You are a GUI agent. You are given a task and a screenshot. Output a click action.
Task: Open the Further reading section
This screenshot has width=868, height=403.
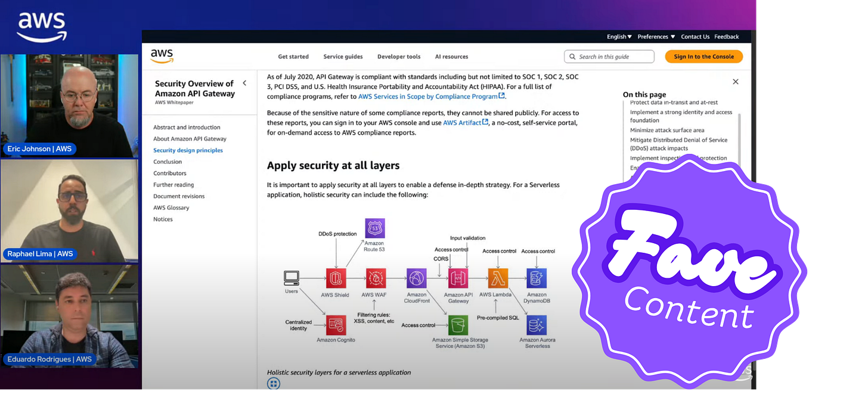[x=173, y=185]
